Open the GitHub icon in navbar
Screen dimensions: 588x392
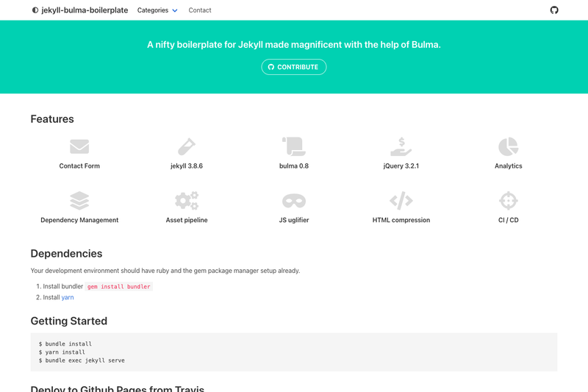click(554, 10)
